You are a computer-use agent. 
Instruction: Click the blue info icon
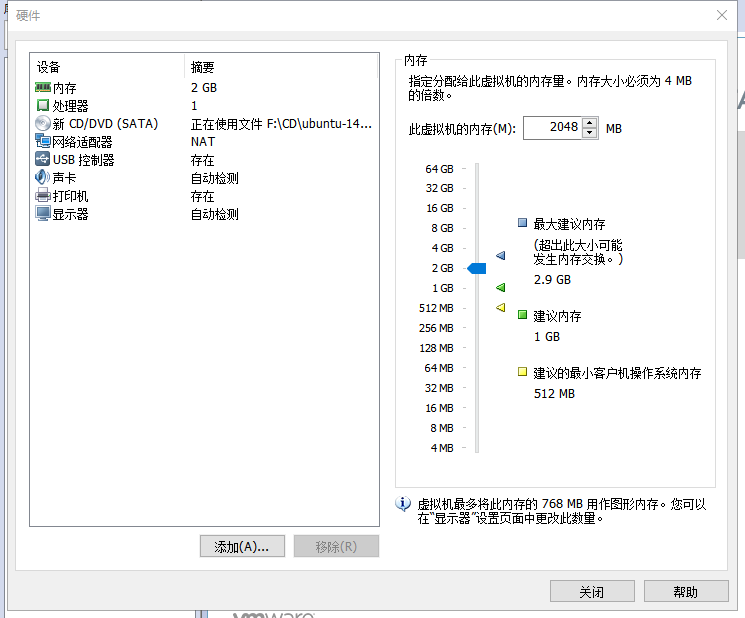(x=403, y=504)
